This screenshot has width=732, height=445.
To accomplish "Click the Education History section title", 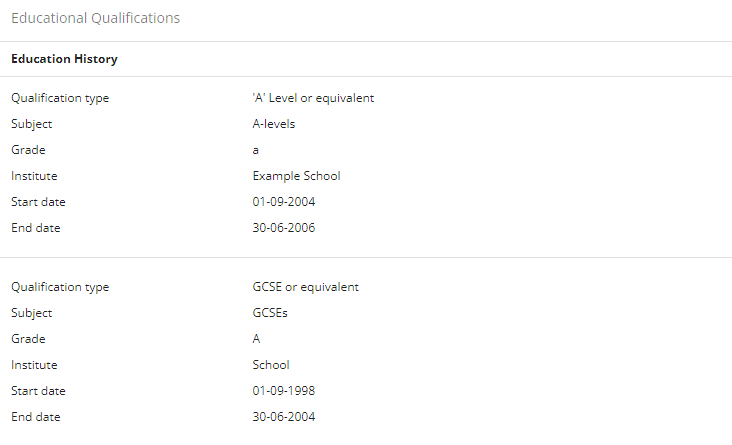I will (64, 59).
